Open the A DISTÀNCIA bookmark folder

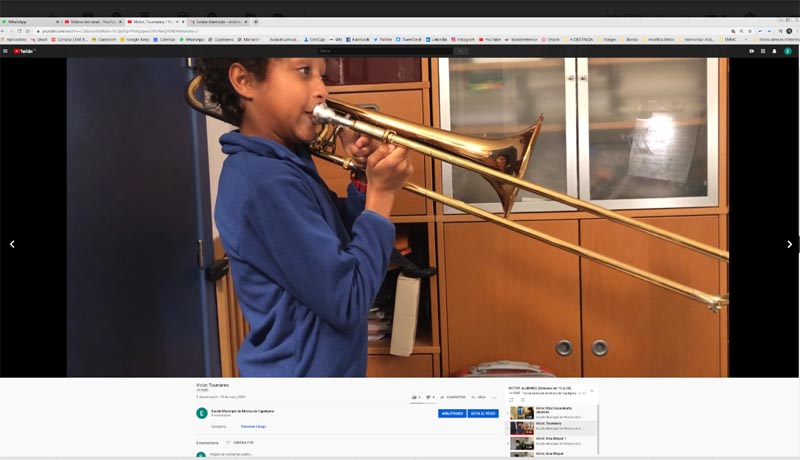click(579, 39)
